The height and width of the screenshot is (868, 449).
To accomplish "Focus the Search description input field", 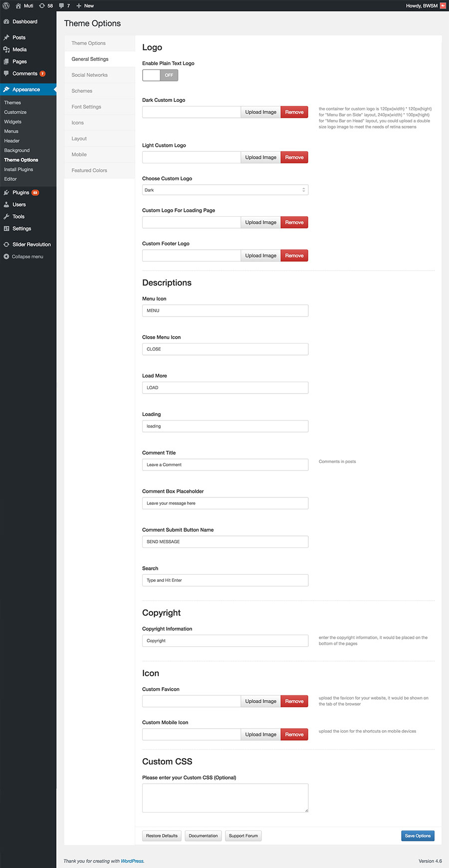I will coord(225,580).
